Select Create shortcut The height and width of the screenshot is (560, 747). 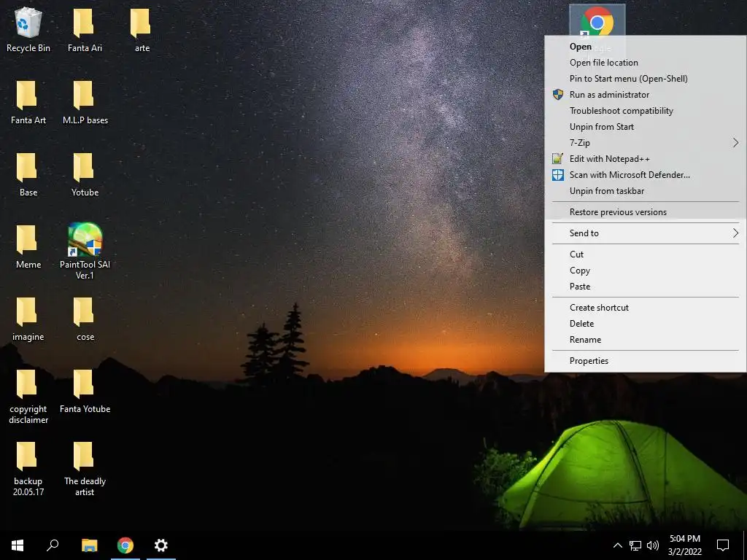click(645, 308)
